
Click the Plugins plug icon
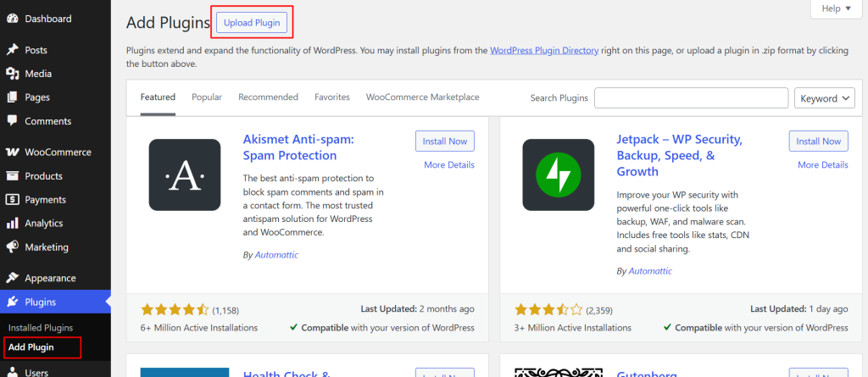(x=12, y=302)
